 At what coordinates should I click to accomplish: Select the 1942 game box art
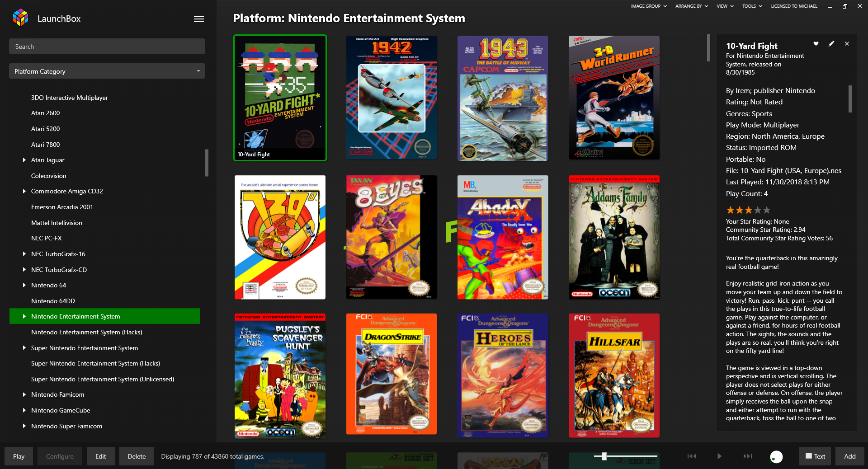[392, 98]
